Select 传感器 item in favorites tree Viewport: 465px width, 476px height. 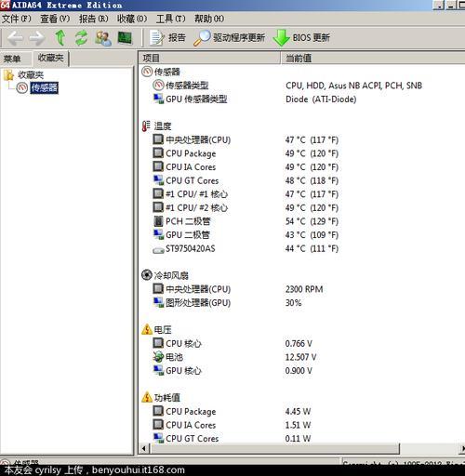coord(44,88)
